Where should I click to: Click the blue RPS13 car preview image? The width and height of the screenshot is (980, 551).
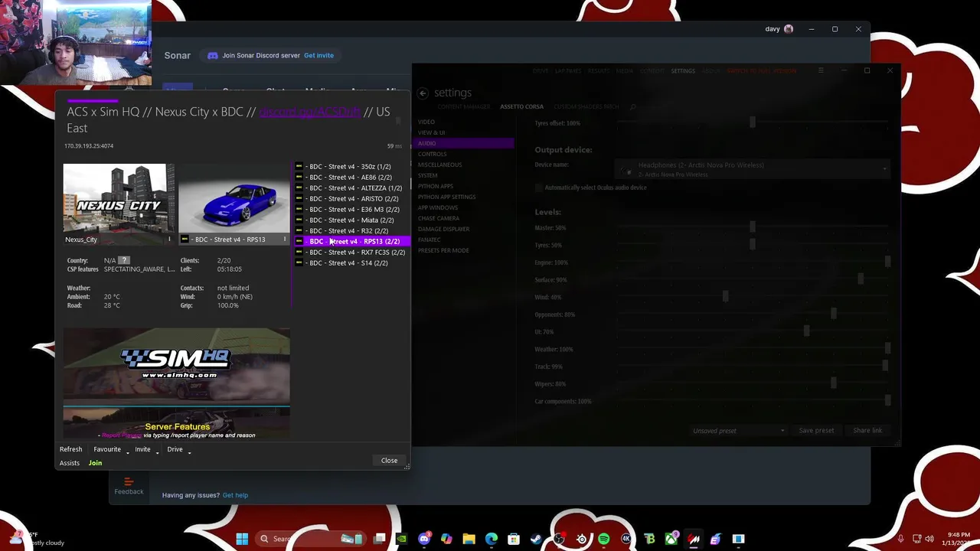234,198
